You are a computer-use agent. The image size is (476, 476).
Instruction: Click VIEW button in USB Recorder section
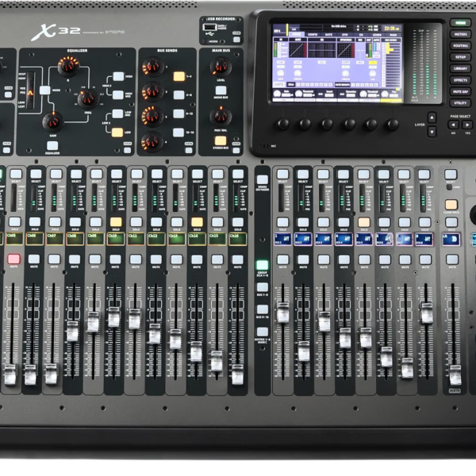[x=236, y=39]
